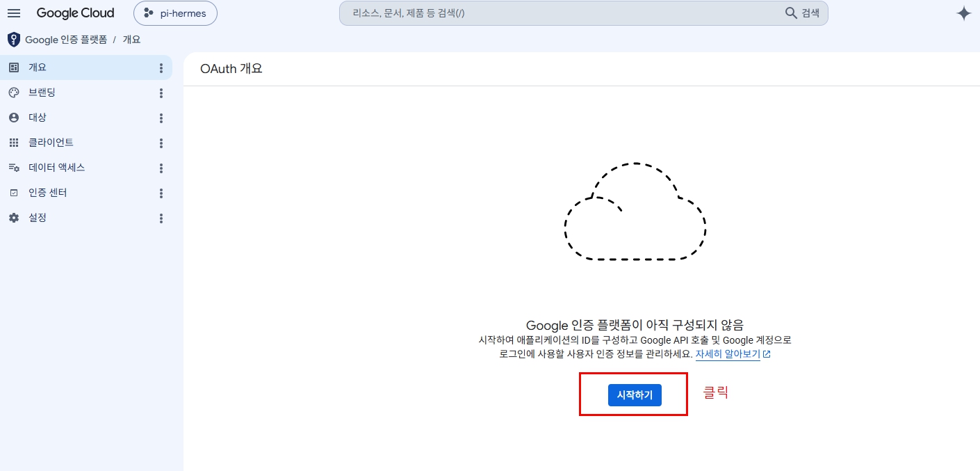980x471 pixels.
Task: Open the three-dot menu next to 대상
Action: 161,118
